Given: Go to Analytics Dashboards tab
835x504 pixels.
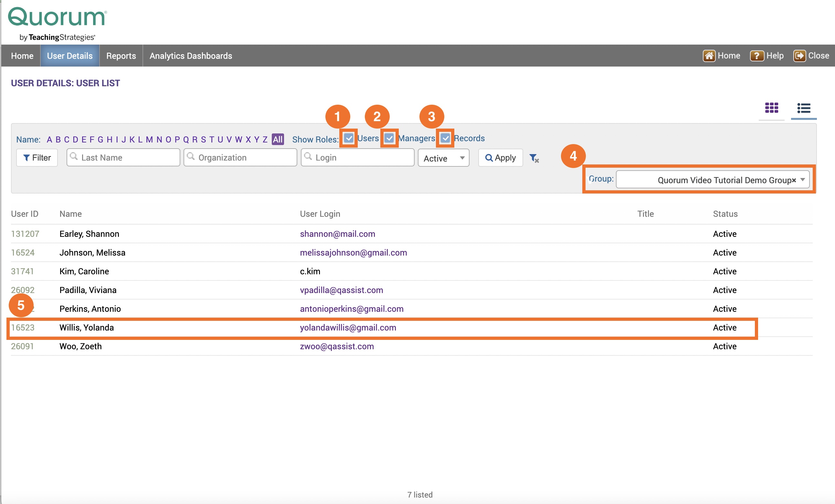Looking at the screenshot, I should pyautogui.click(x=191, y=56).
